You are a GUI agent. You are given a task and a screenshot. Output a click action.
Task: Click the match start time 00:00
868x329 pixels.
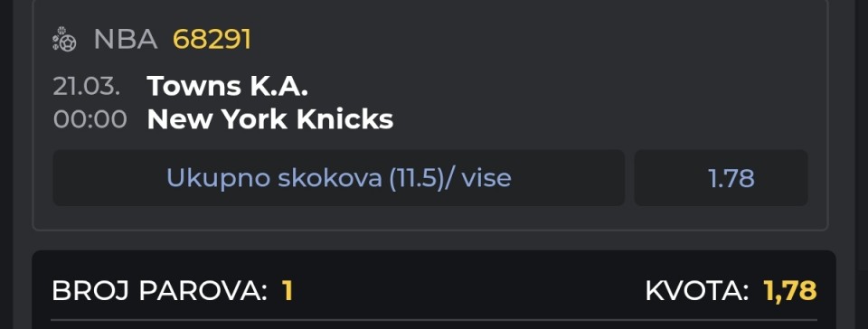click(x=90, y=119)
